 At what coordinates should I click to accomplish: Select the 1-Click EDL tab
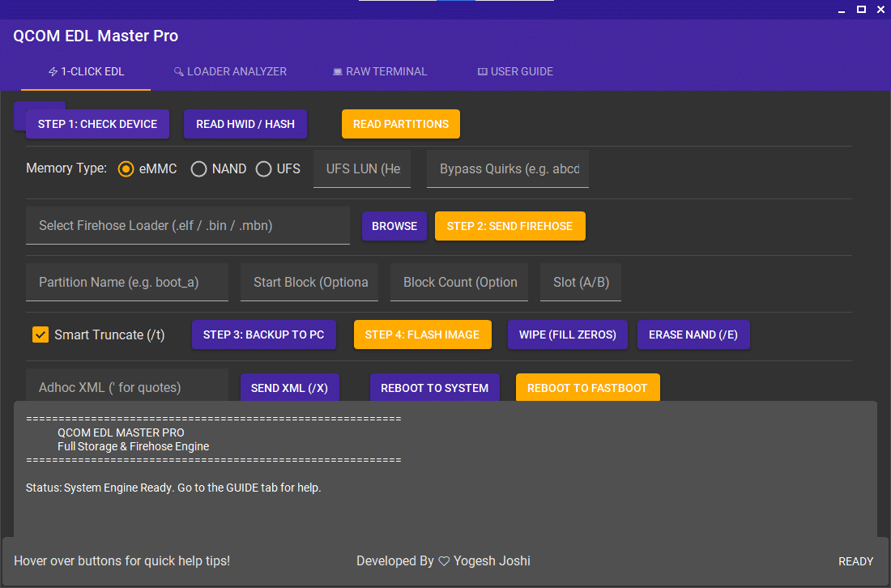[86, 71]
